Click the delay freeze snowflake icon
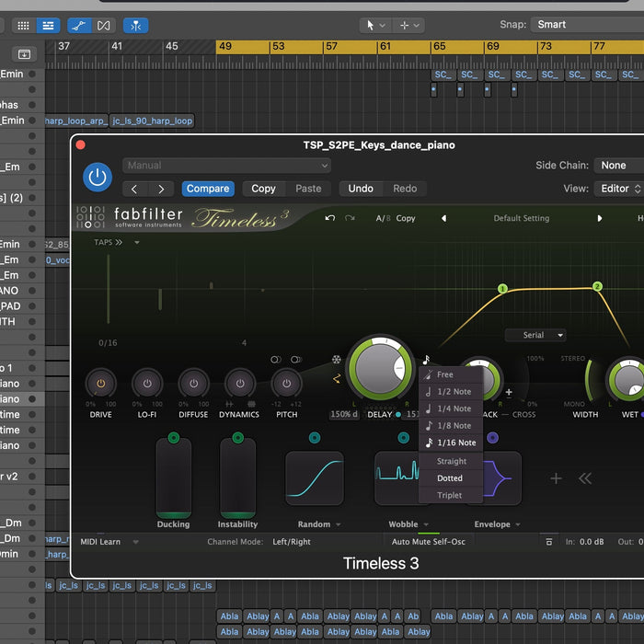 pos(337,360)
